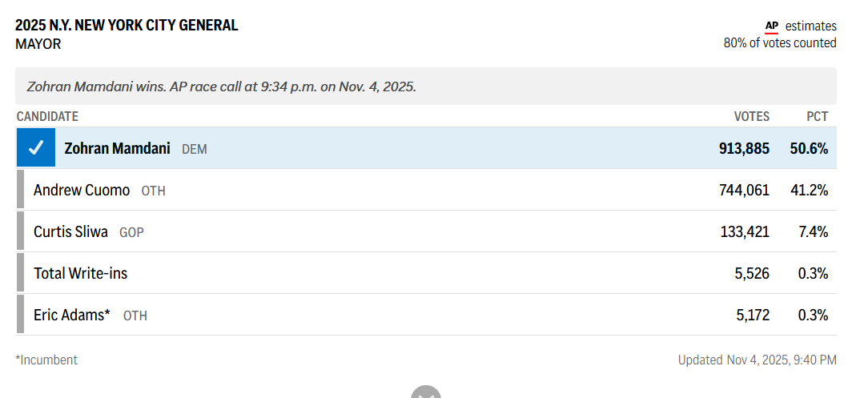Click the AP logo
The width and height of the screenshot is (868, 398).
(772, 26)
